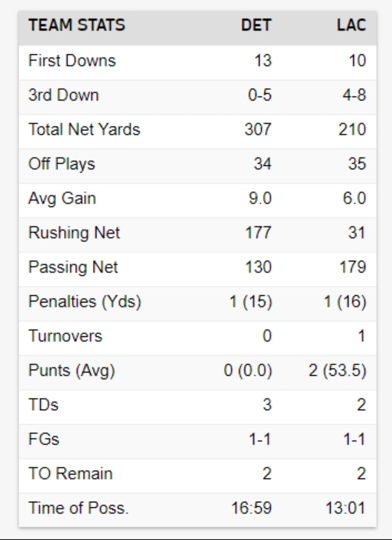Click the Avg Gain row label
Viewport: 392px width, 540px height.
pos(62,198)
